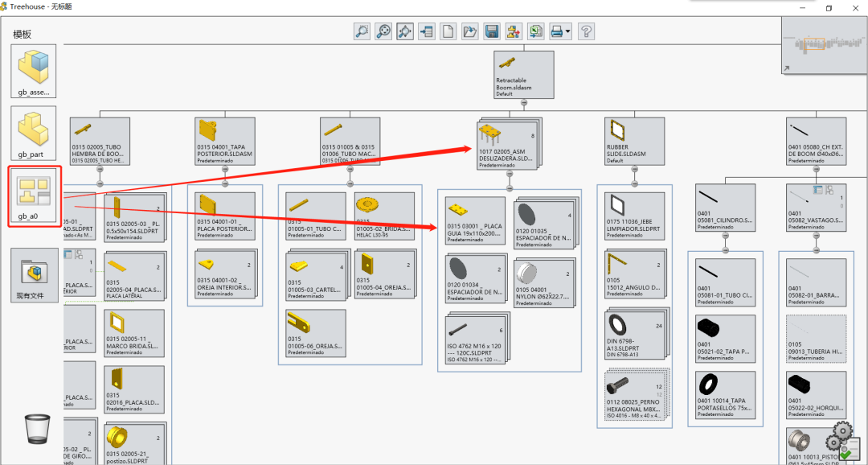The width and height of the screenshot is (868, 465).
Task: Select the 0105 09013_TUBERIA HI... node
Action: coord(816,339)
